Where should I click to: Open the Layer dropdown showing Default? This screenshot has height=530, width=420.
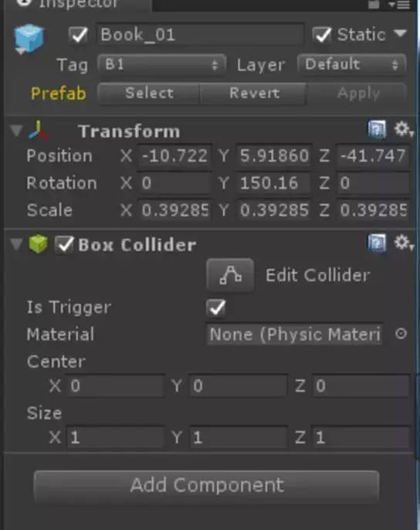coord(352,64)
